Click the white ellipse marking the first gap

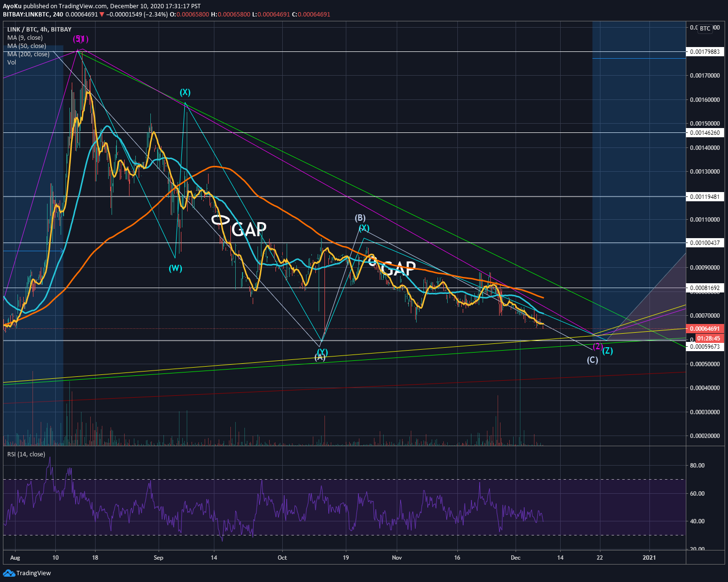click(221, 220)
